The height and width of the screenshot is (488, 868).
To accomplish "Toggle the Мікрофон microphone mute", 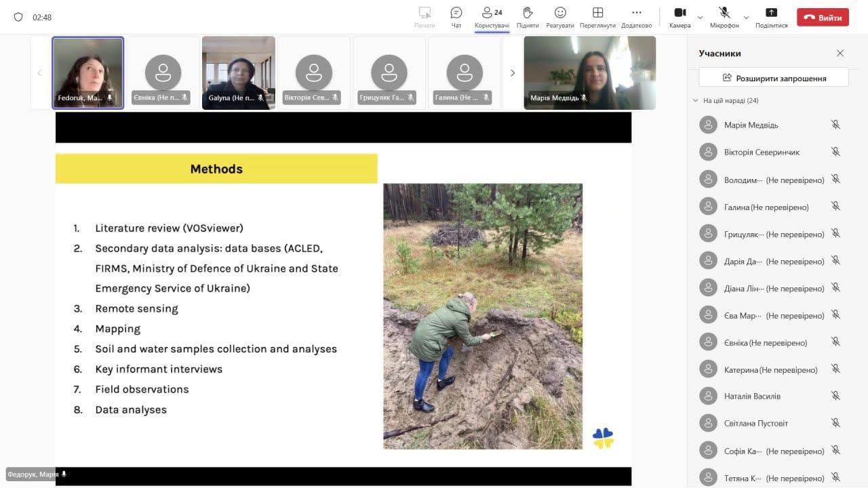I will point(724,13).
